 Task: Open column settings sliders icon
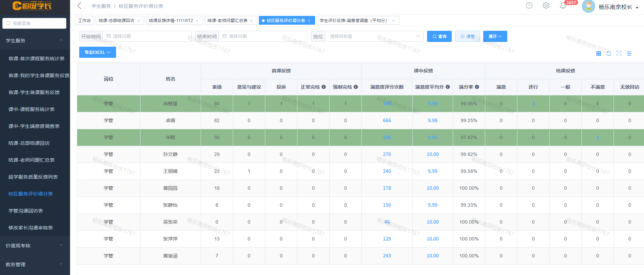(629, 53)
